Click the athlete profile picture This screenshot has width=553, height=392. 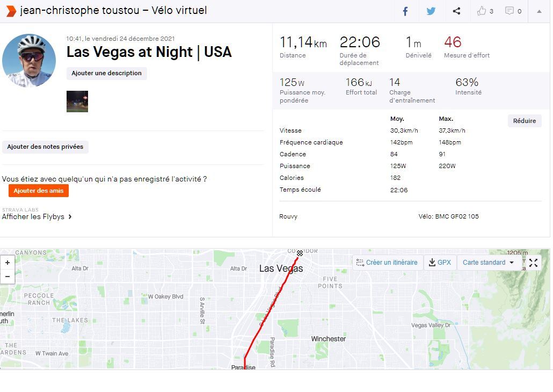(x=29, y=60)
